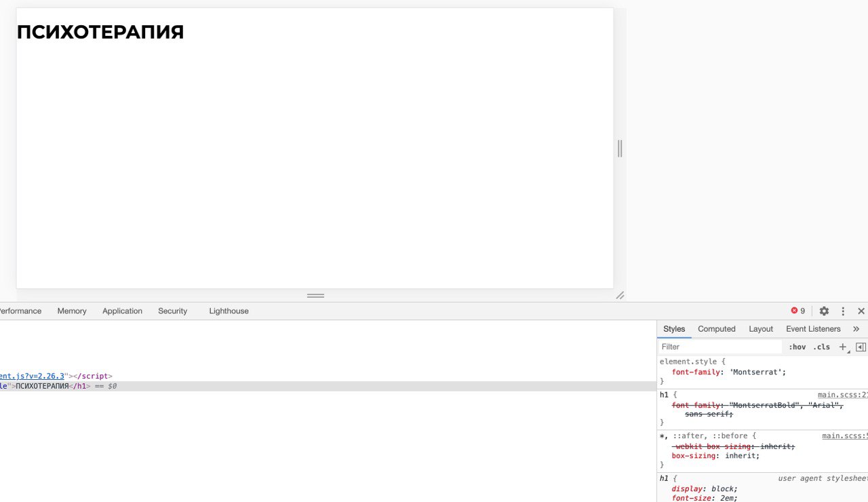
Task: Add new style rule plus icon
Action: click(843, 347)
